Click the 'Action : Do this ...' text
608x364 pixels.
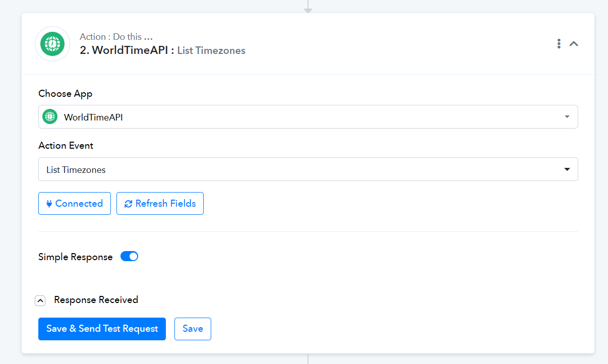pos(116,37)
